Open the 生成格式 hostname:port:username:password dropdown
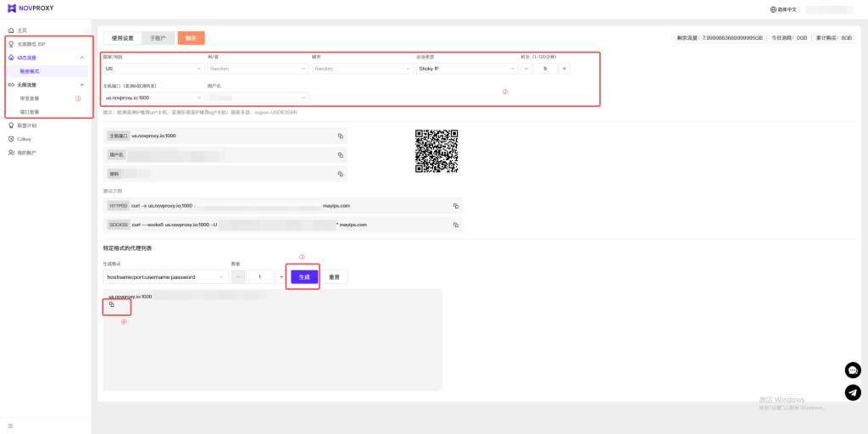The width and height of the screenshot is (868, 434). tap(164, 276)
